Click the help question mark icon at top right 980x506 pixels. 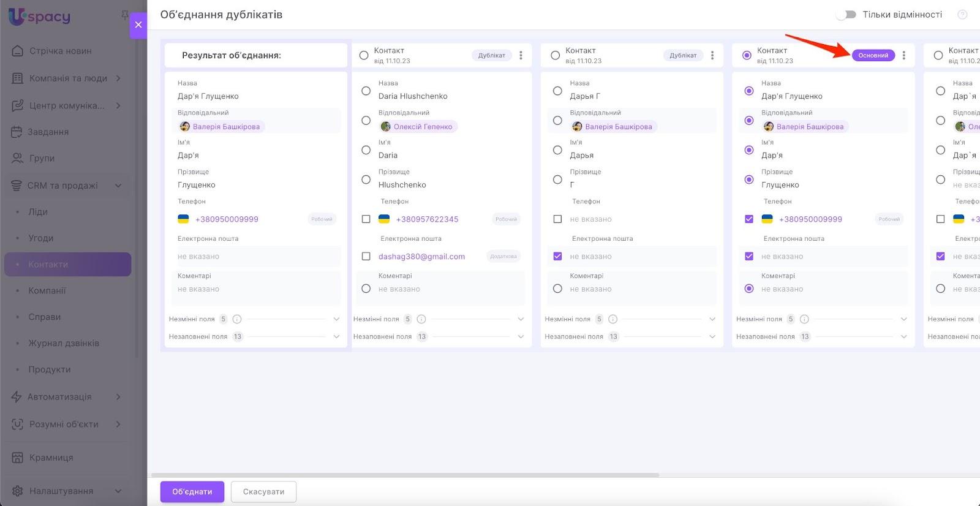pyautogui.click(x=962, y=15)
